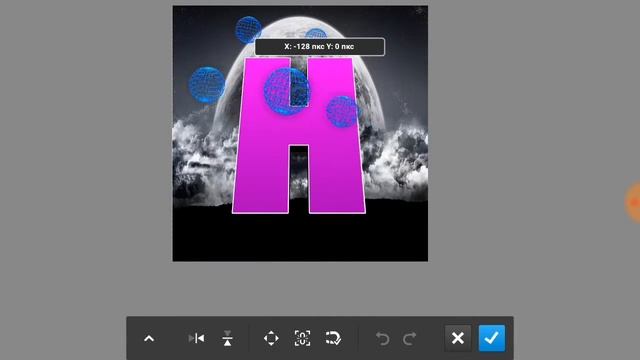Click the rotate and apply transform icon
The width and height of the screenshot is (640, 360).
(333, 338)
